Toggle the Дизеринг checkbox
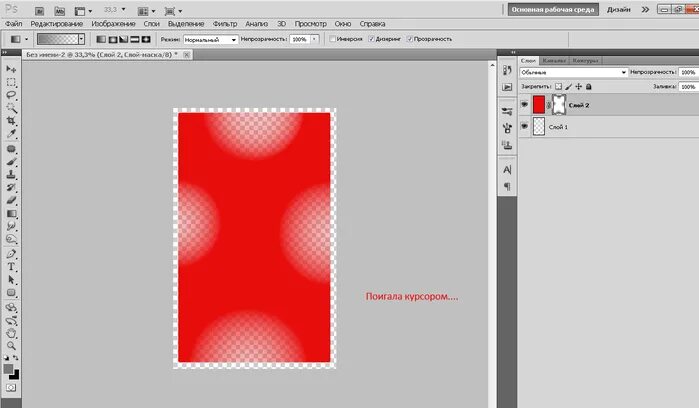Viewport: 699px width, 408px height. (x=371, y=39)
